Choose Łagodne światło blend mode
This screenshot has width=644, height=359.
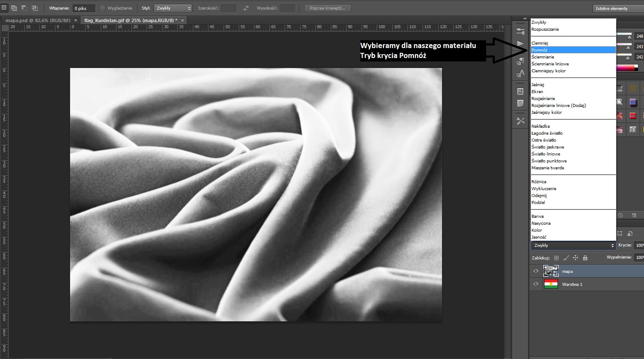[x=573, y=133]
